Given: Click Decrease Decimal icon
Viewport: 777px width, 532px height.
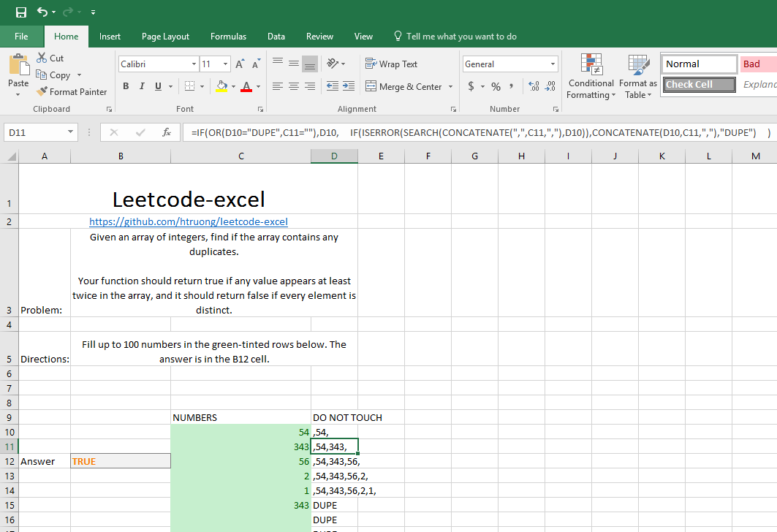Looking at the screenshot, I should pyautogui.click(x=550, y=86).
